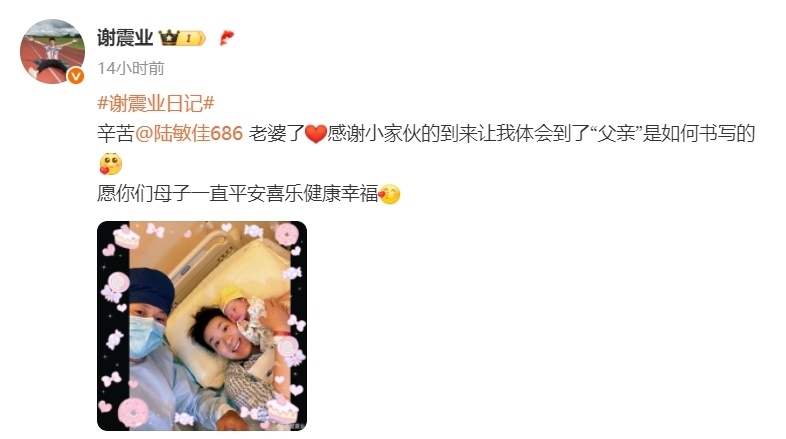Click the pink donut sticker at photo's top-right
786x439 pixels.
pos(287,234)
